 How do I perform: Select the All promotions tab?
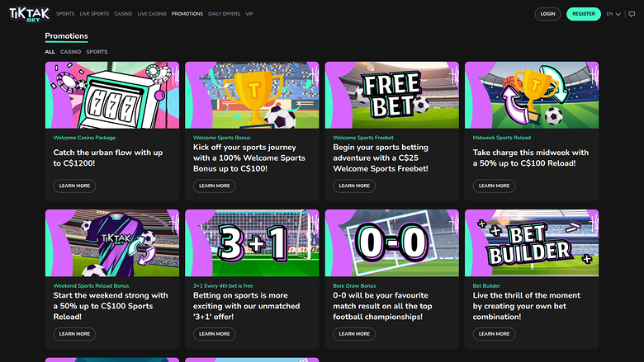click(50, 52)
